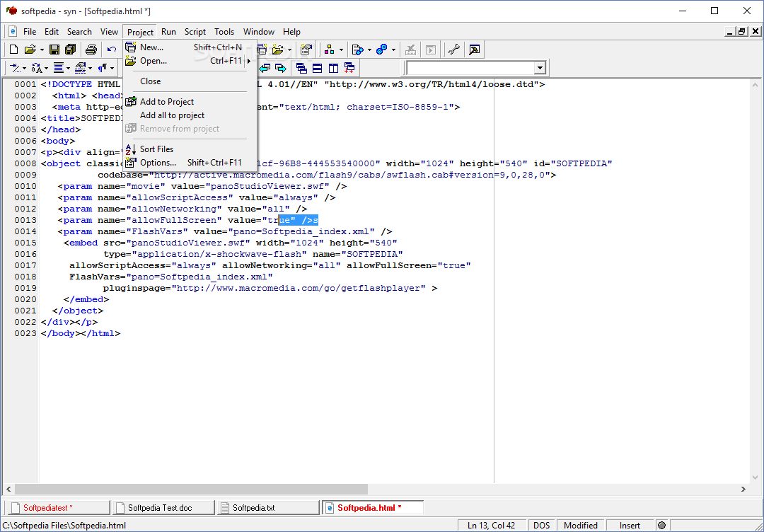
Task: Expand the indent lines dropdown arrow
Action: pos(24,68)
